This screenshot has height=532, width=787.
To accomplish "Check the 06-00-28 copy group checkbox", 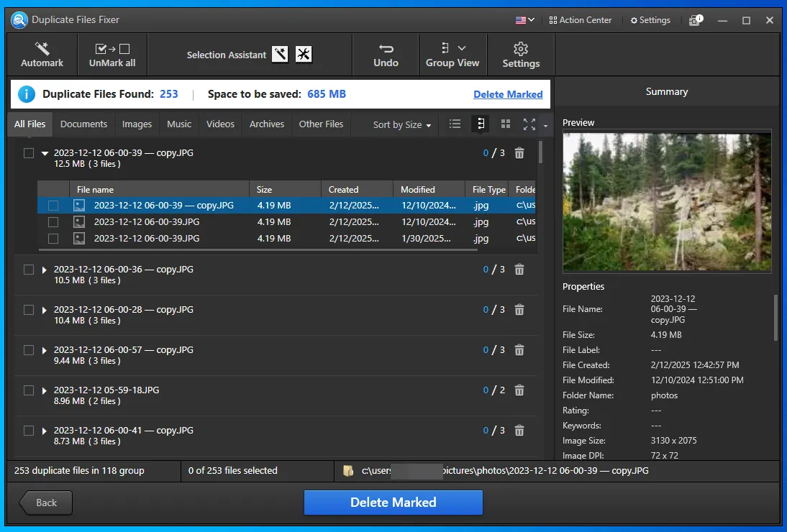I will [29, 310].
